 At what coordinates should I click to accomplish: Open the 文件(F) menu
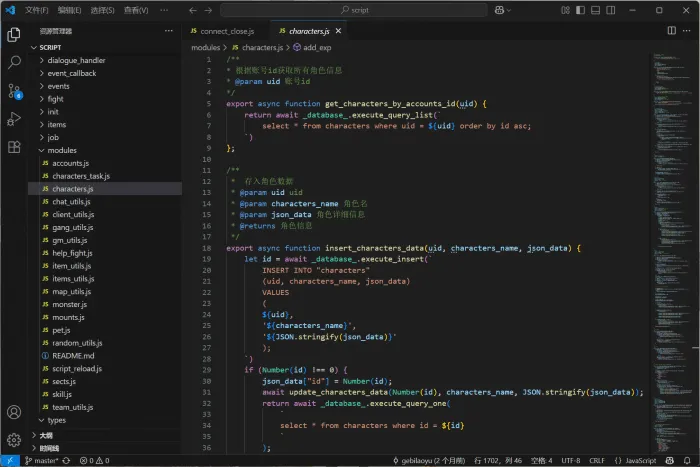pos(37,10)
